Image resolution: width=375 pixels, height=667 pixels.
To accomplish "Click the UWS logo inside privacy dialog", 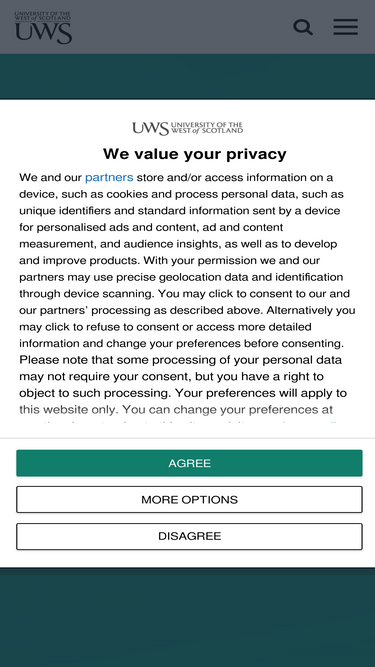I will [188, 128].
